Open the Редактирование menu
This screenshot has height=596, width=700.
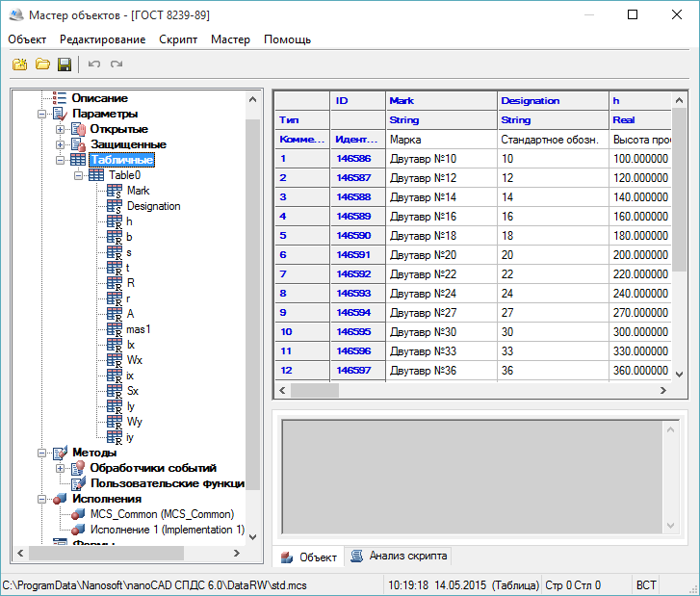click(103, 39)
